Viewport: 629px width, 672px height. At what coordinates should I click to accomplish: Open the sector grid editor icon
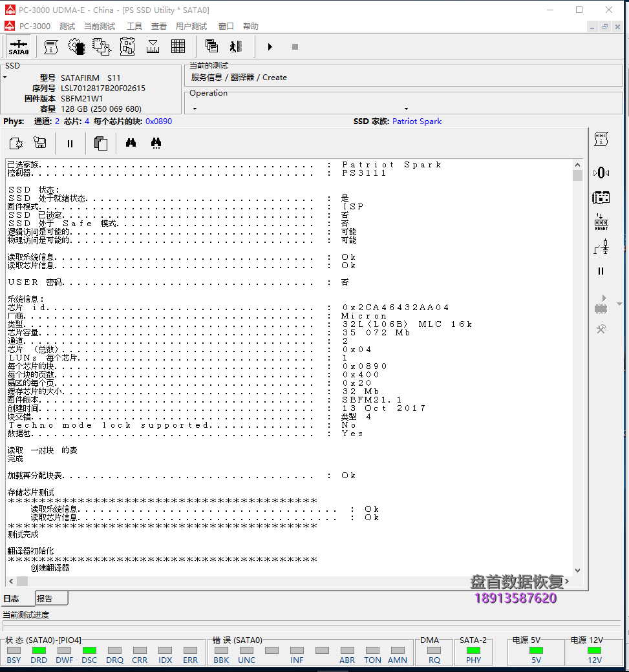178,47
